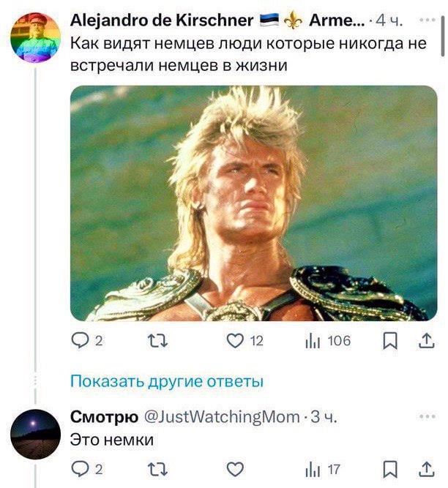Screen dimensions: 448x488
Task: Reply to Смотрю's comment
Action: 87,469
